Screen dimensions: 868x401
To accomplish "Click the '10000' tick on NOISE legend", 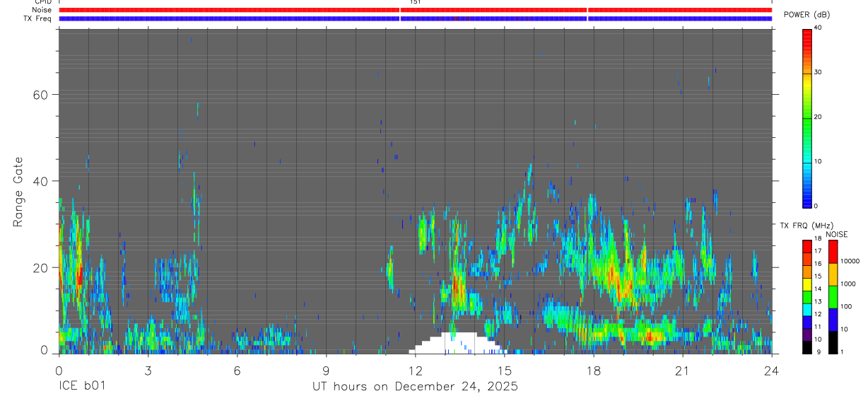I will tap(850, 262).
